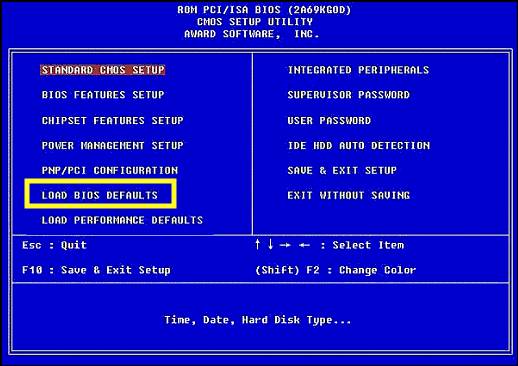Open PNP/PCI CONFIGURATION
This screenshot has width=518, height=366.
pos(110,171)
